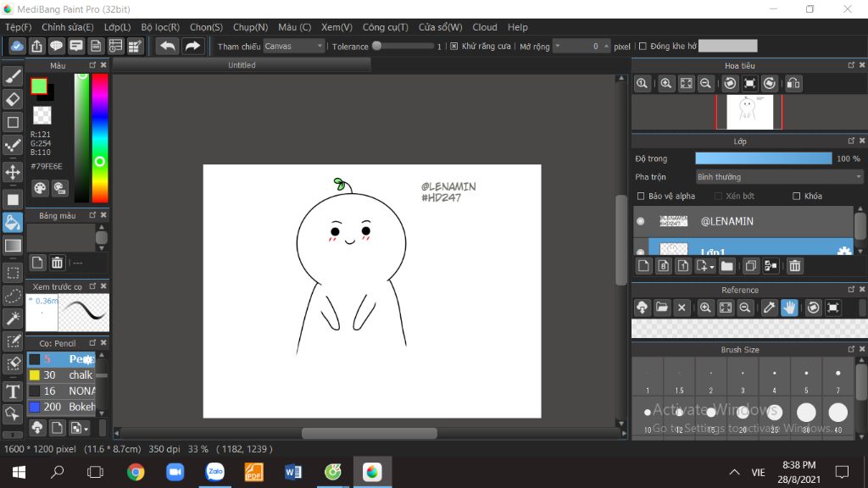This screenshot has height=488, width=868.
Task: Select the chalk brush in brush list
Action: point(61,375)
